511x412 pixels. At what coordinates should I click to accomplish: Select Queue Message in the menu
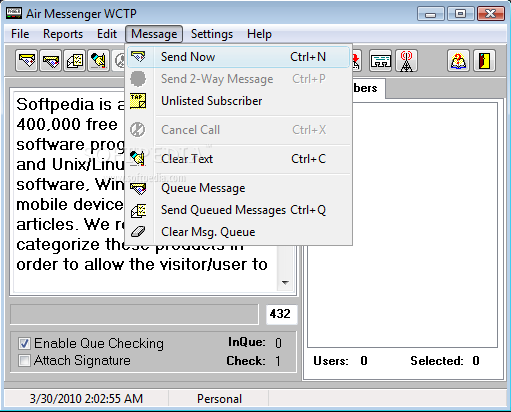[238, 188]
